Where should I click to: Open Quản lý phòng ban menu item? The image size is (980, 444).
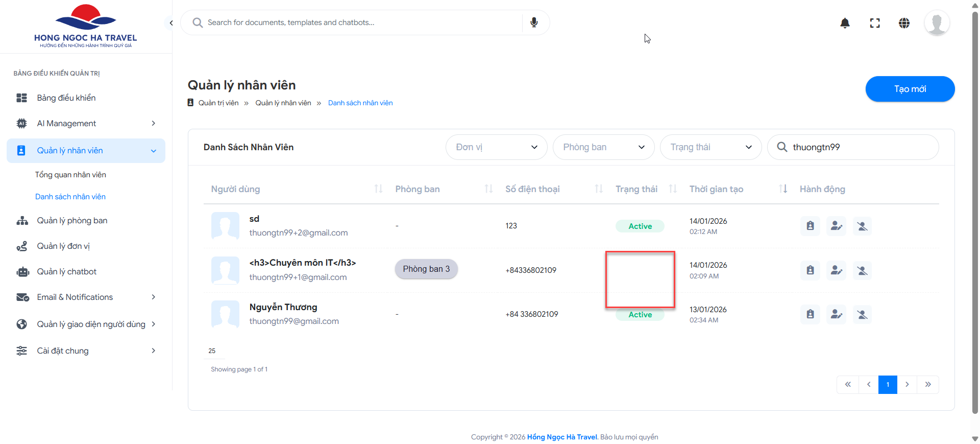tap(72, 221)
